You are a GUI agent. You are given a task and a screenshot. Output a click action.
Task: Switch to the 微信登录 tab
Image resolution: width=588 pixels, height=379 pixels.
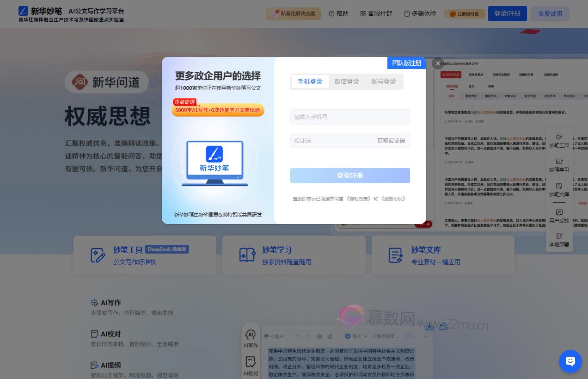click(x=347, y=81)
